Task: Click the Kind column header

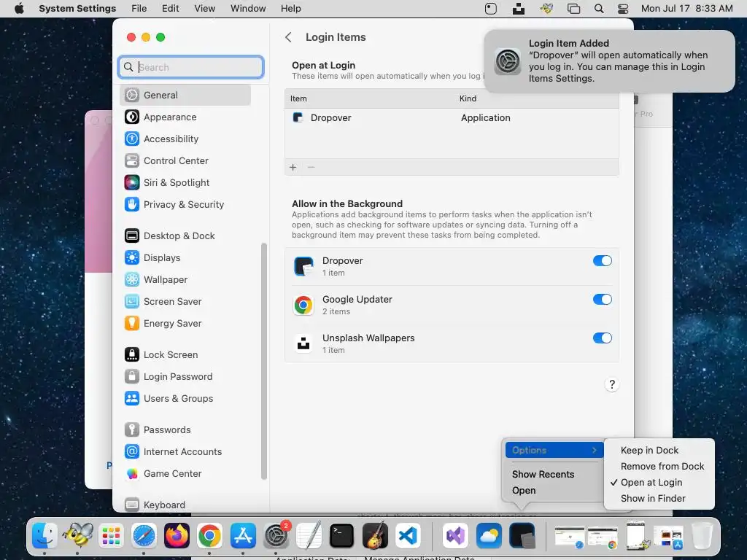Action: point(468,98)
